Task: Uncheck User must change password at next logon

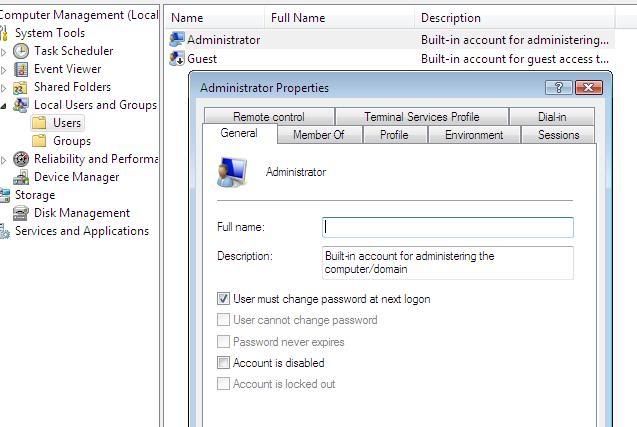Action: 223,299
